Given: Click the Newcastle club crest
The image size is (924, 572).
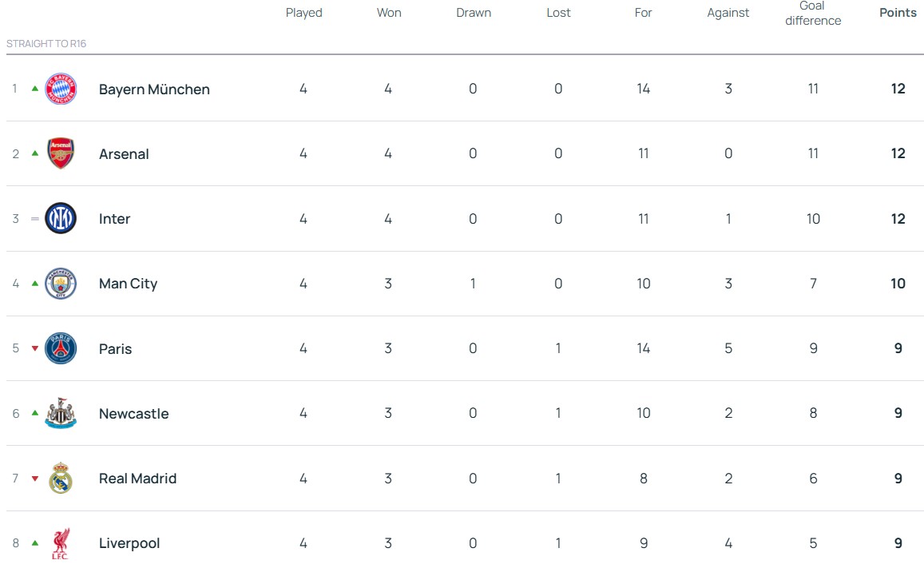Looking at the screenshot, I should (61, 413).
